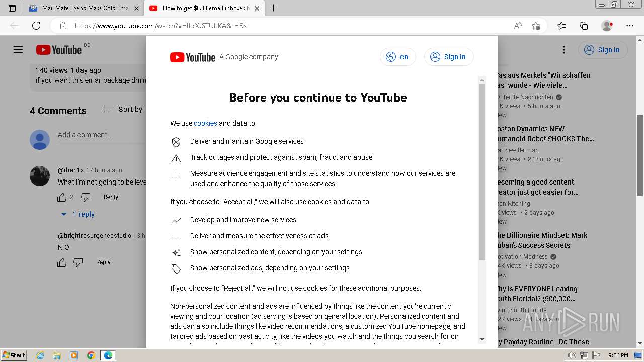Viewport: 644px width, 362px height.
Task: Open the Favorites list icon
Action: [x=561, y=26]
